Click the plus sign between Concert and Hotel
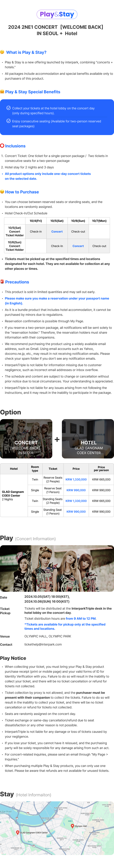 click(x=57, y=439)
